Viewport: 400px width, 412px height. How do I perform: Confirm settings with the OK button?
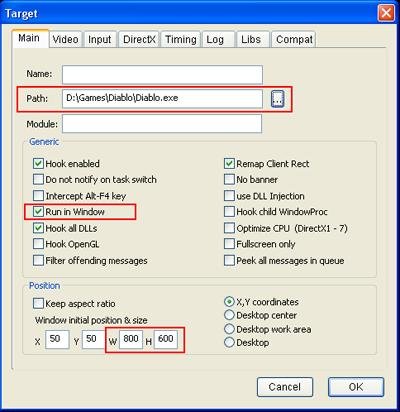(x=356, y=387)
